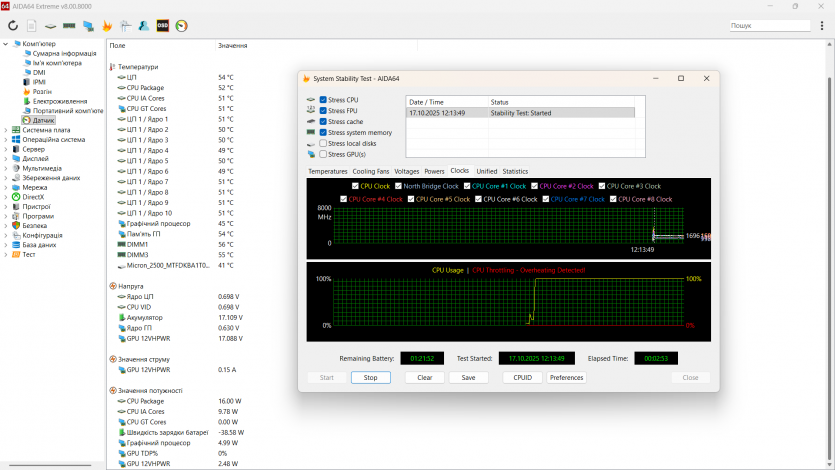The height and width of the screenshot is (470, 835).
Task: Uncheck the Stress CPU checkbox
Action: (323, 100)
